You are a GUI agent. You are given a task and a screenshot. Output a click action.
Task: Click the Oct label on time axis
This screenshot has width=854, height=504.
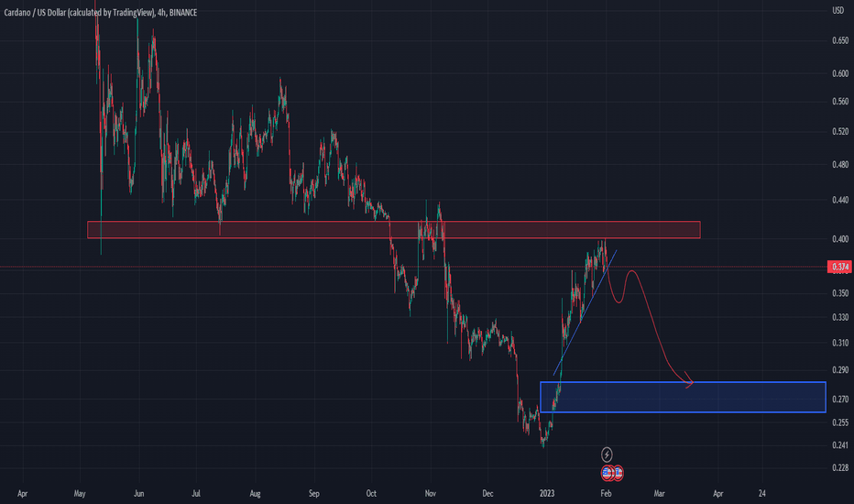371,494
